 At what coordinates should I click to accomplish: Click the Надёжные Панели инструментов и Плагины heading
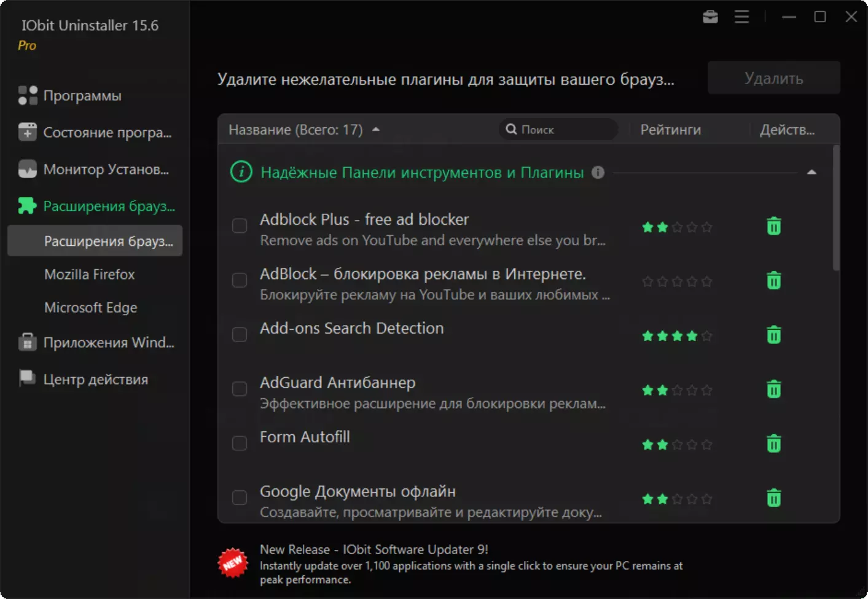click(x=422, y=173)
